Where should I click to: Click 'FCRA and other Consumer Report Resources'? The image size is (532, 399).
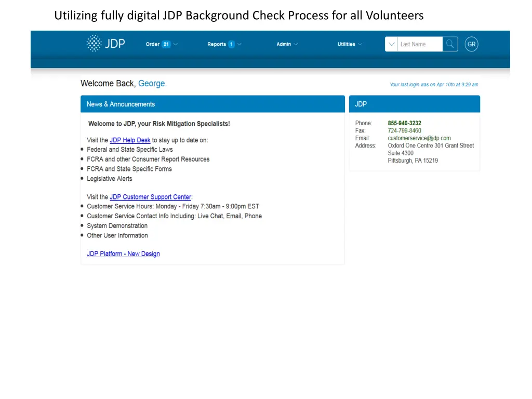(148, 159)
